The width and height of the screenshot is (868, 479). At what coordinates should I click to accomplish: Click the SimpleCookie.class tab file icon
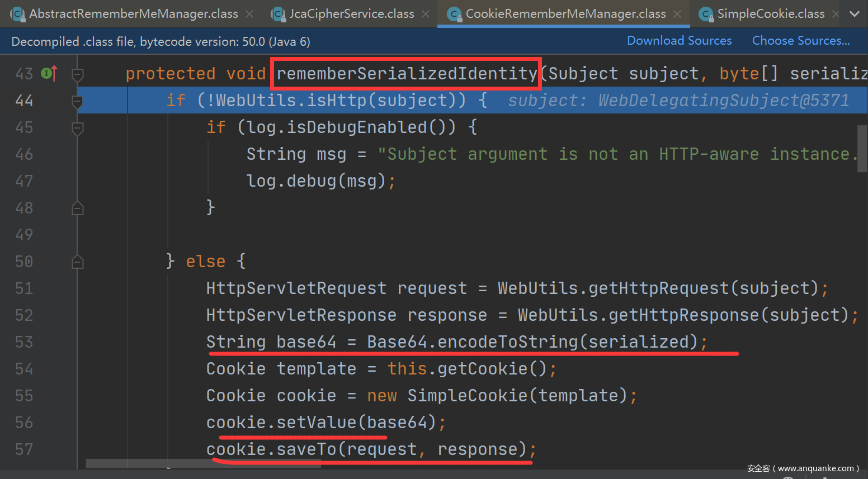pyautogui.click(x=706, y=14)
